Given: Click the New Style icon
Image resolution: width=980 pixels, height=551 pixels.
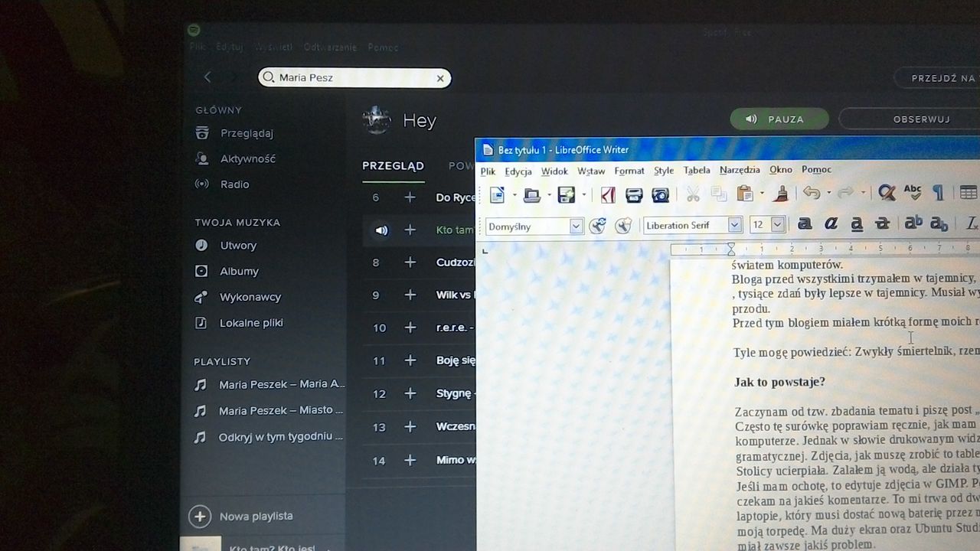Looking at the screenshot, I should pos(623,225).
